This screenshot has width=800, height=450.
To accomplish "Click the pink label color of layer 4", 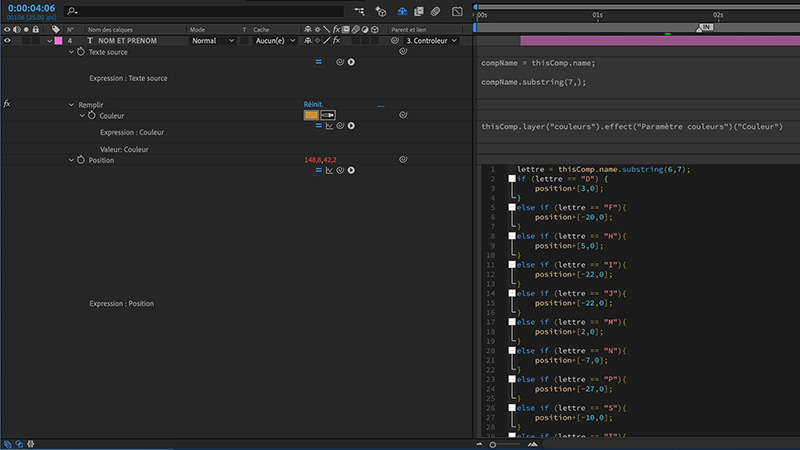I will (59, 41).
